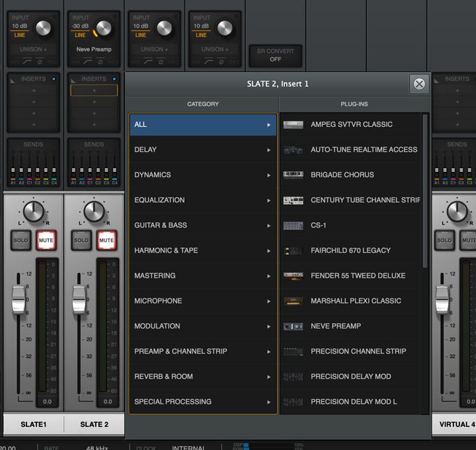Click the Neve Preamp plug-in thumbnail
476x450 pixels.
point(293,326)
